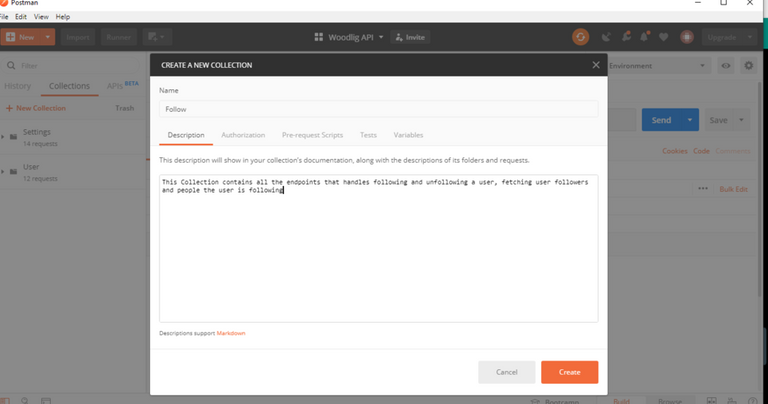768x404 pixels.
Task: Open the New button dropdown arrow
Action: click(x=48, y=37)
